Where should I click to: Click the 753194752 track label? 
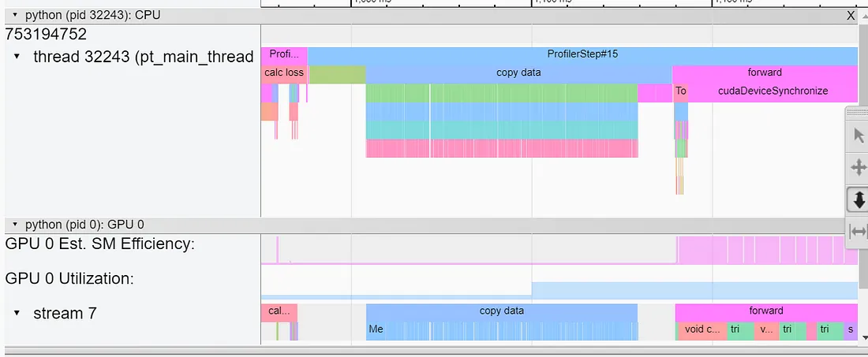click(46, 34)
